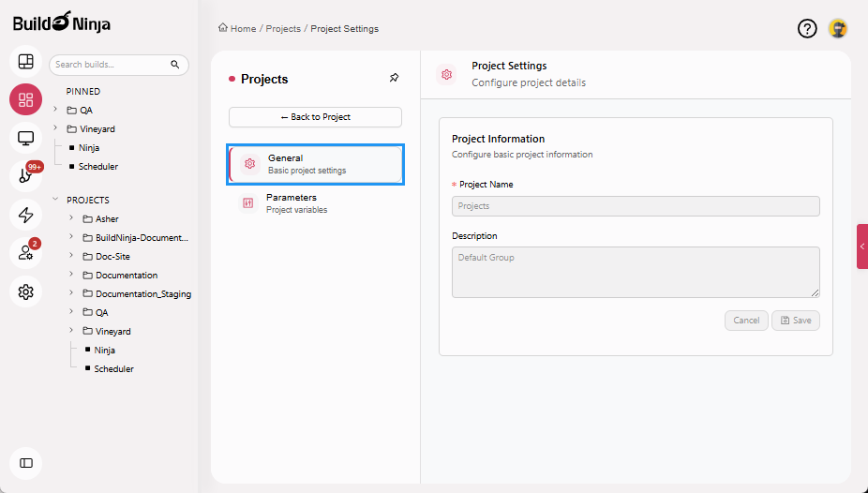Click the Project Name input field
This screenshot has width=868, height=493.
[636, 206]
